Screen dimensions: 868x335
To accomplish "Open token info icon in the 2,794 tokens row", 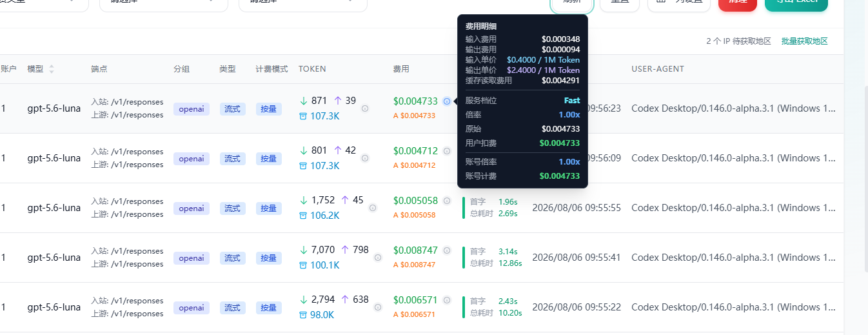I will 378,307.
